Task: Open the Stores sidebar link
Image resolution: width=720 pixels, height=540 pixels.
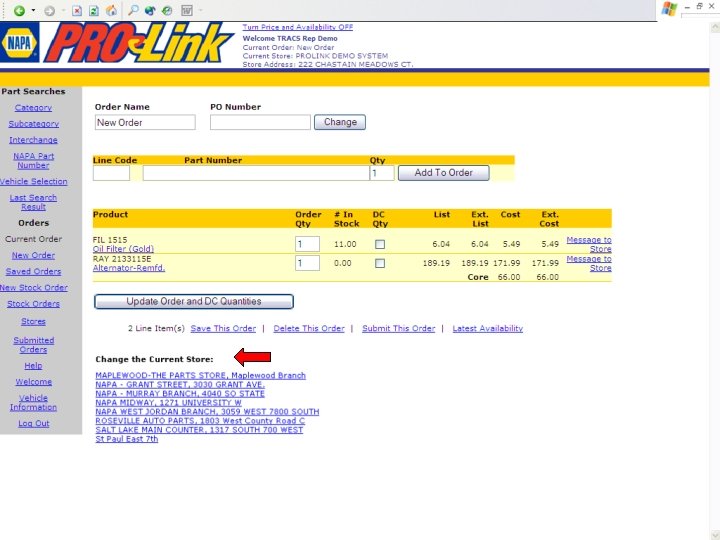Action: [33, 321]
